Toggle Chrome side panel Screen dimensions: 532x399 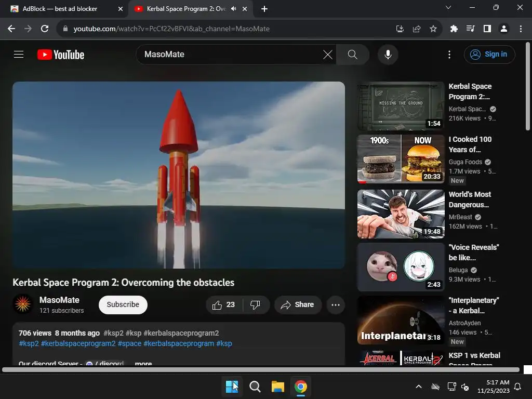(487, 29)
